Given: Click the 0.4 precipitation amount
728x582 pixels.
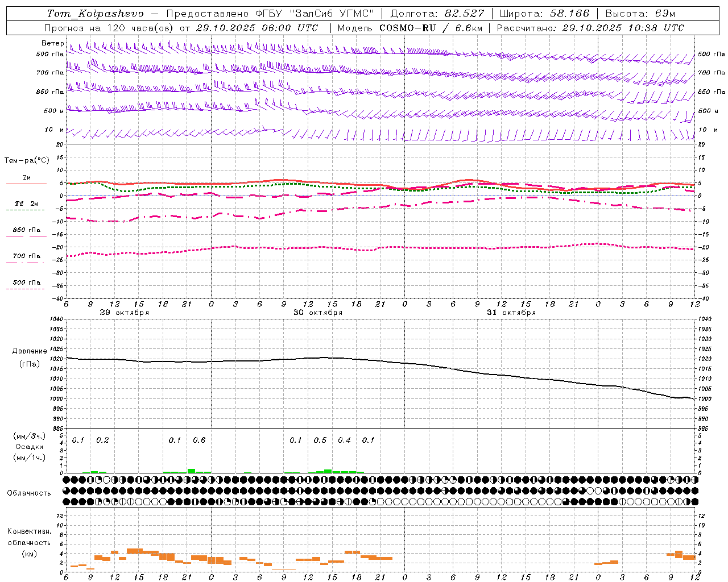Looking at the screenshot, I should click(x=344, y=440).
